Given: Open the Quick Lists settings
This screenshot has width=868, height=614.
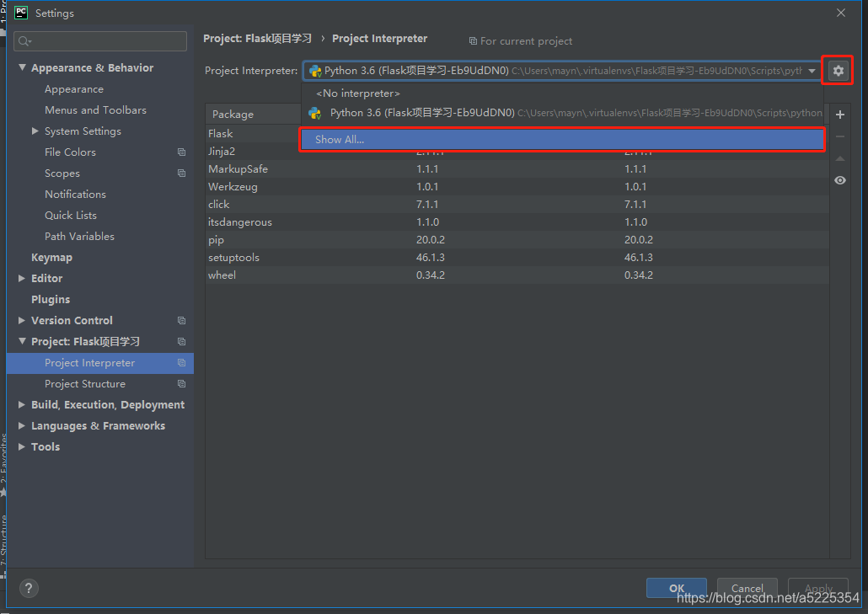Looking at the screenshot, I should tap(70, 215).
